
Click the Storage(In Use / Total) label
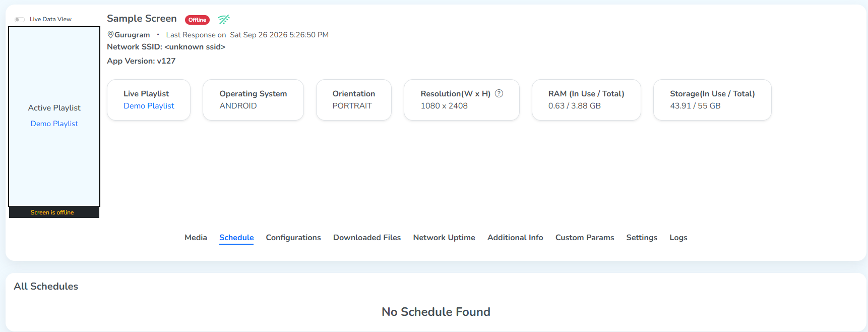[x=712, y=94]
